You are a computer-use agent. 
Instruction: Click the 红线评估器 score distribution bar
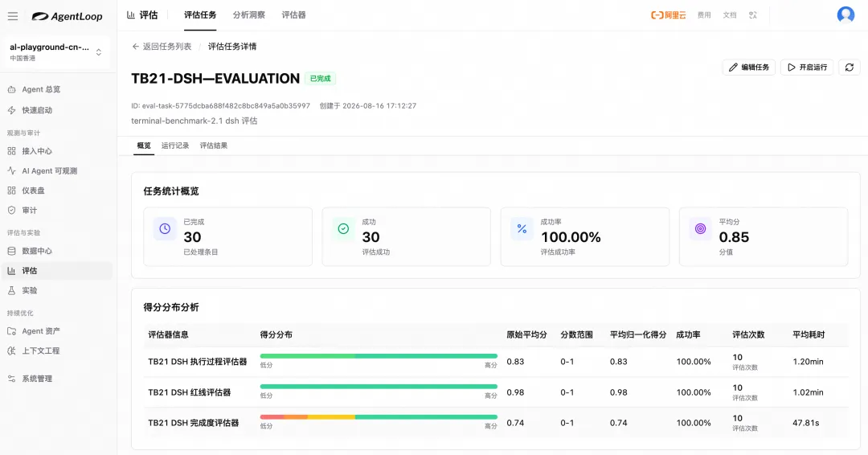pos(379,387)
